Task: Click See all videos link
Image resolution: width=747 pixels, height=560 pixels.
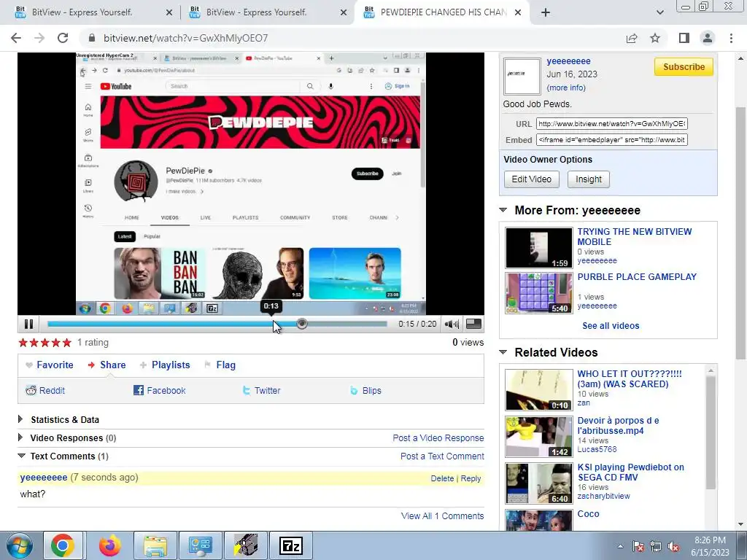Action: pyautogui.click(x=611, y=326)
